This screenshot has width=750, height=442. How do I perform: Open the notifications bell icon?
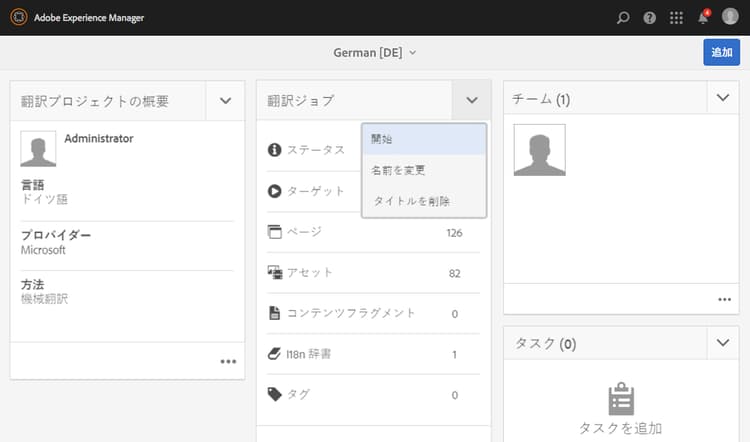[703, 17]
